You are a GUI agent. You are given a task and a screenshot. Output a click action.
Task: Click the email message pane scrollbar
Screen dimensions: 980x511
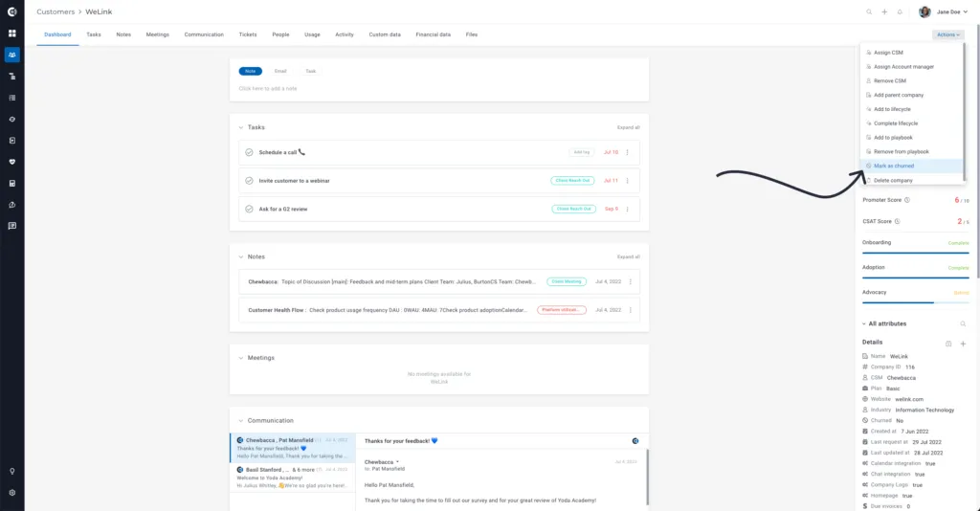pos(647,476)
